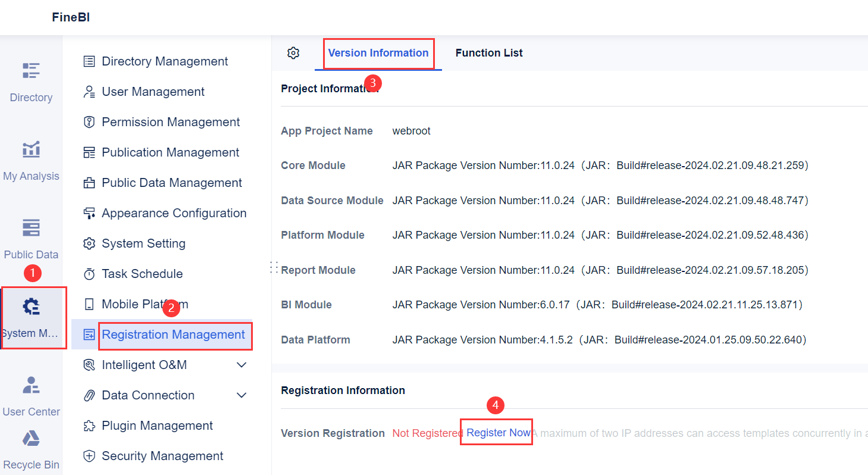Click the Register Now link
Viewport: 868px width, 475px height.
click(x=496, y=433)
